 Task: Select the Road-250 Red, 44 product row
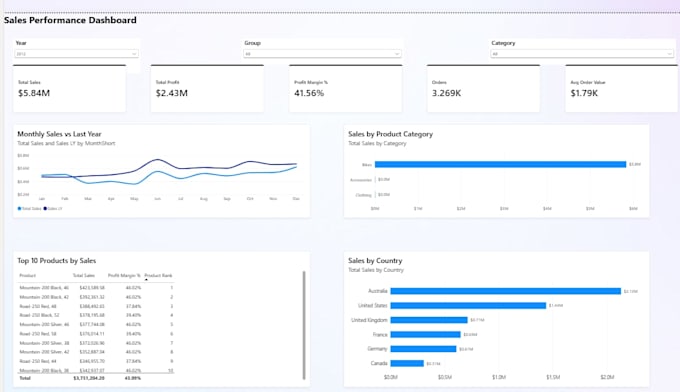coord(96,361)
